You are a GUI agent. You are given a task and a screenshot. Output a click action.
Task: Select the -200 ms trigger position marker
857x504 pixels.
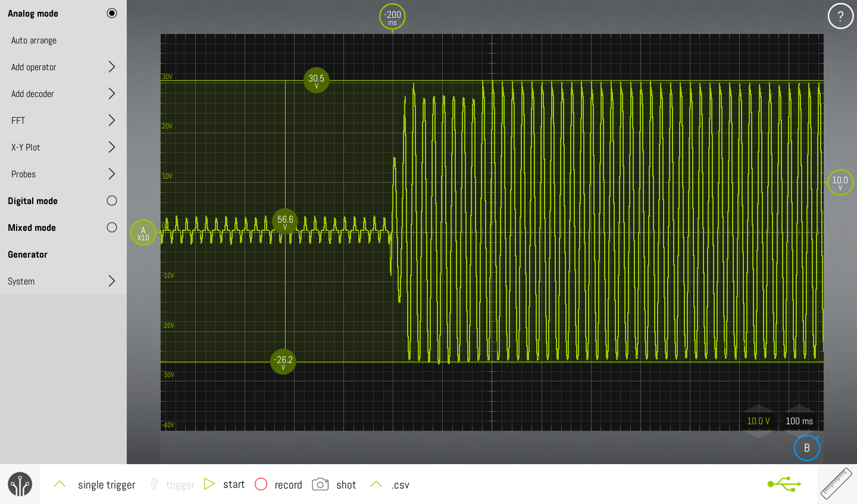click(x=392, y=17)
